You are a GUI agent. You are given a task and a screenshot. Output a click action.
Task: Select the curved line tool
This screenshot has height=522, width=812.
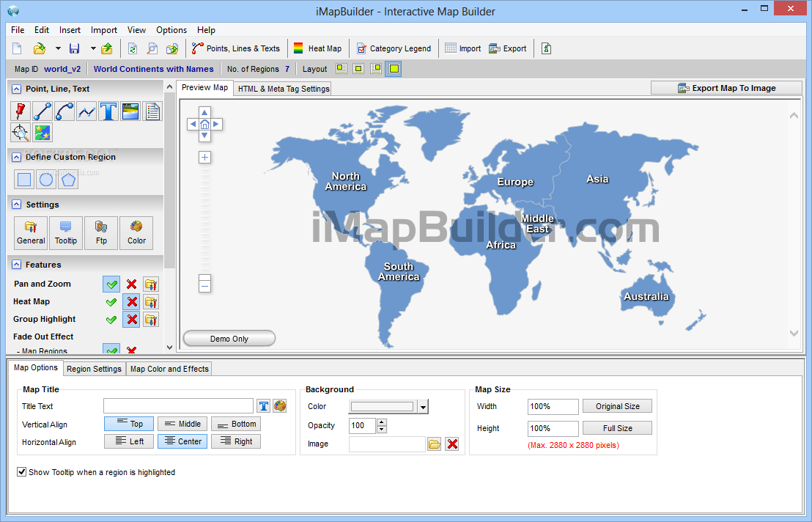coord(64,111)
